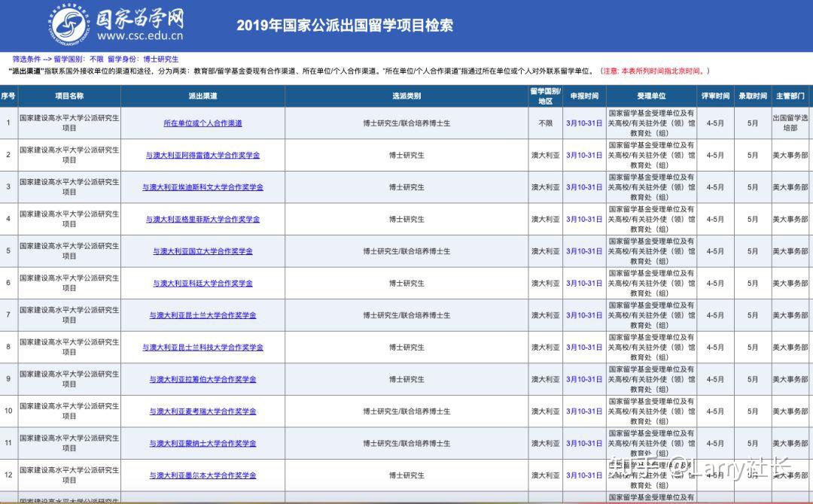Click the red 注意 Beijing time notice

point(655,71)
